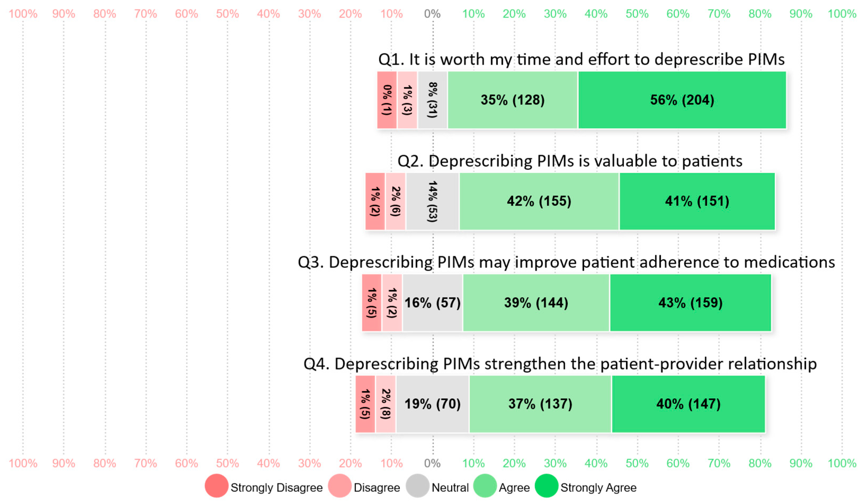Click the top axis 0% label
This screenshot has height=504, width=863.
432,14
